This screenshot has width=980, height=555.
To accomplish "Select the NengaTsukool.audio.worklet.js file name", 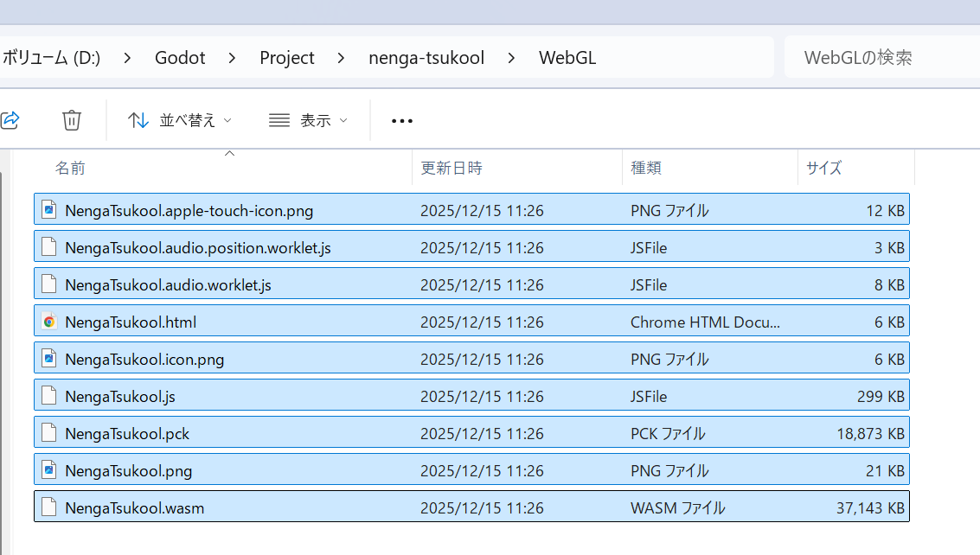I will click(168, 285).
